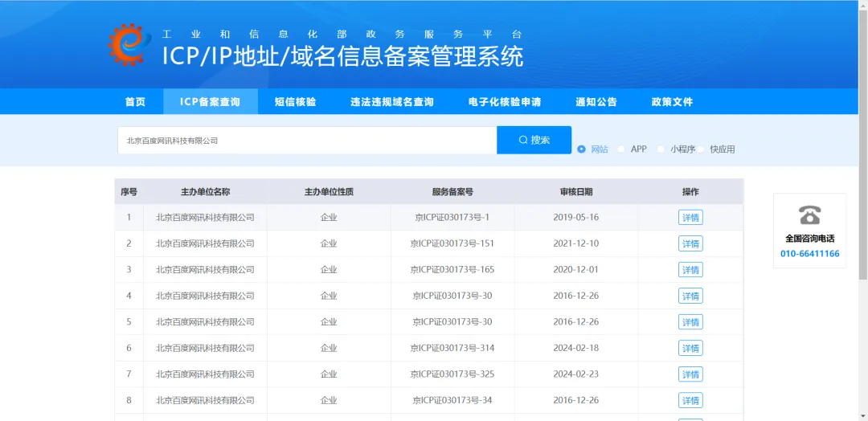View 详情 for record 京ICP证030173号-1
868x421 pixels.
[690, 218]
